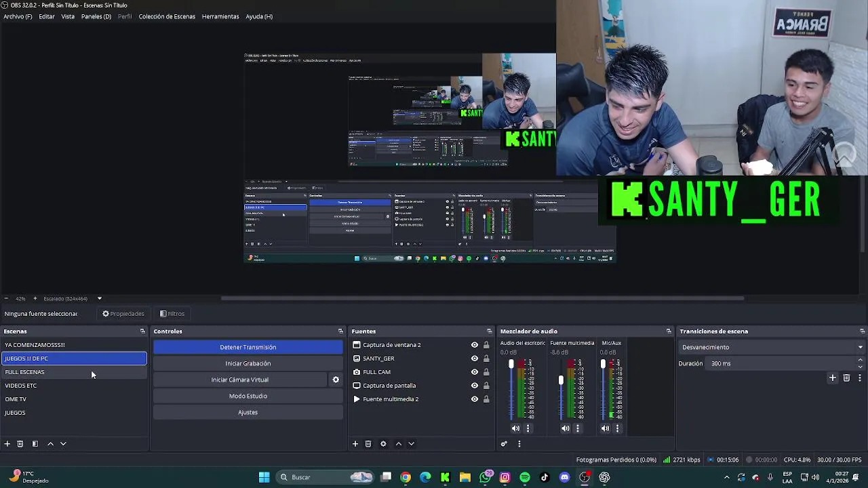
Task: Zoom in the preview with the plus icon
Action: click(35, 299)
